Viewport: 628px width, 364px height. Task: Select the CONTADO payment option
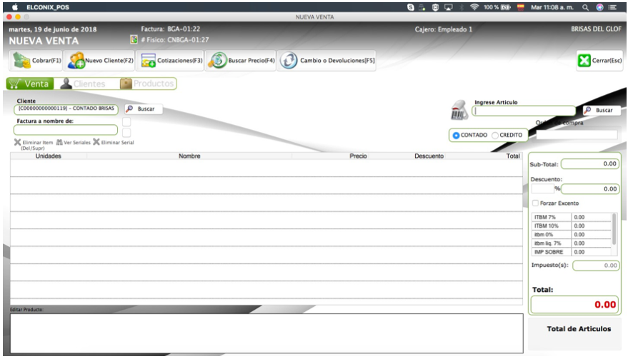456,136
